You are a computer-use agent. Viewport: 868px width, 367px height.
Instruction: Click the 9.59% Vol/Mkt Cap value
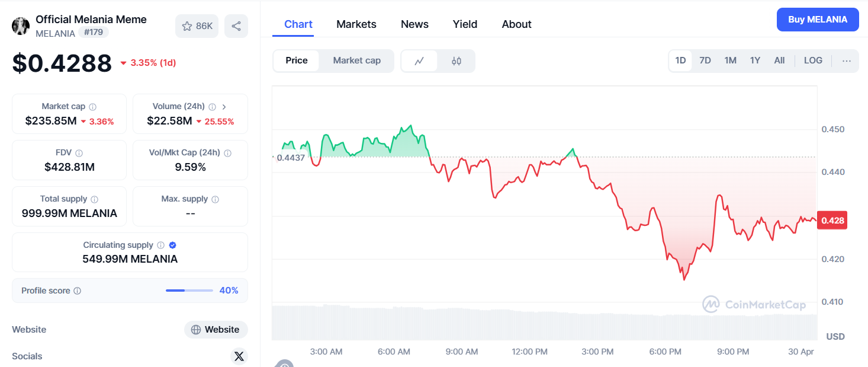point(190,167)
